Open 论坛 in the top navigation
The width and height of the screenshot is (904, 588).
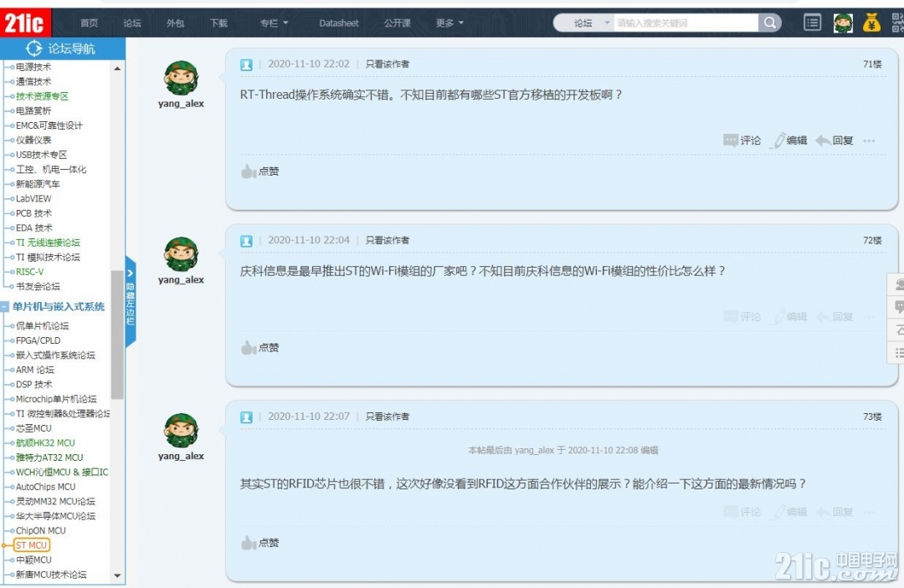click(x=132, y=23)
